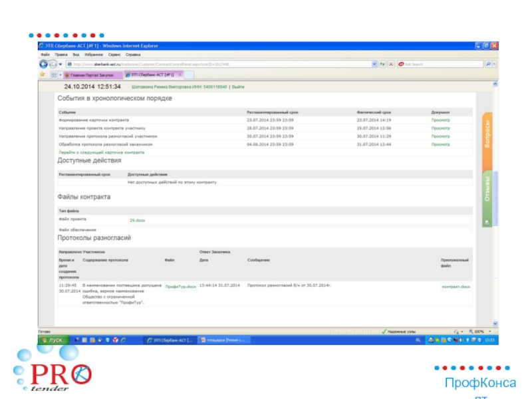
Task: Select the ЭТП Сбербанк-АСТ [#F1] tab
Action: [151, 74]
